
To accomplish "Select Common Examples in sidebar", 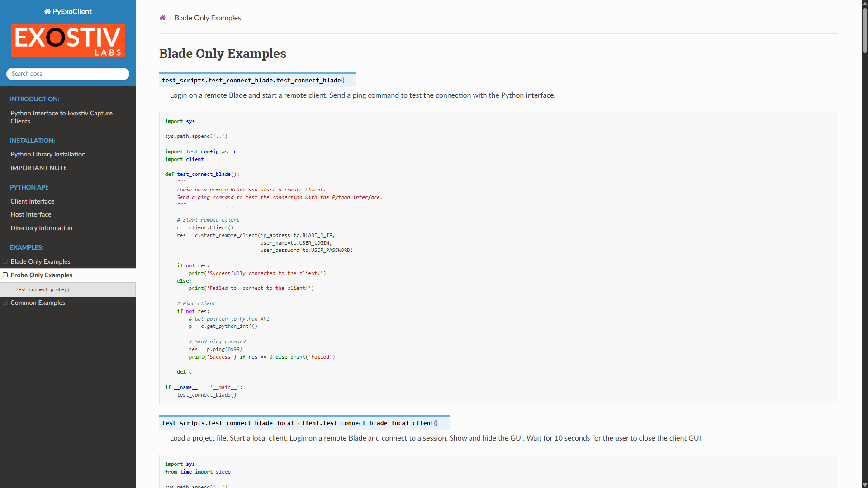I will pos(38,303).
